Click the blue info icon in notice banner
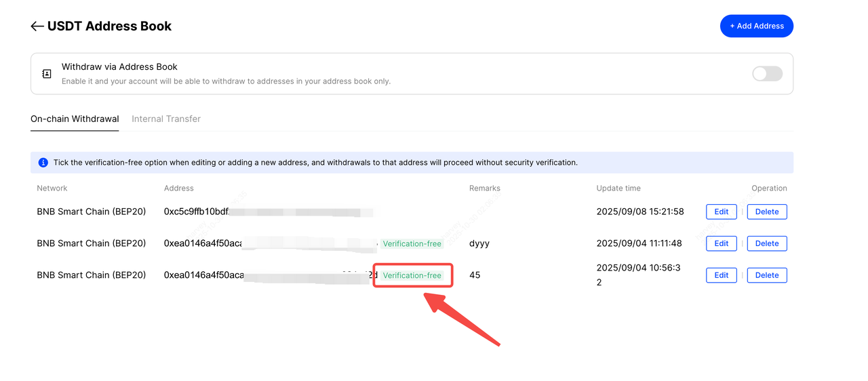This screenshot has width=868, height=381. coord(43,163)
